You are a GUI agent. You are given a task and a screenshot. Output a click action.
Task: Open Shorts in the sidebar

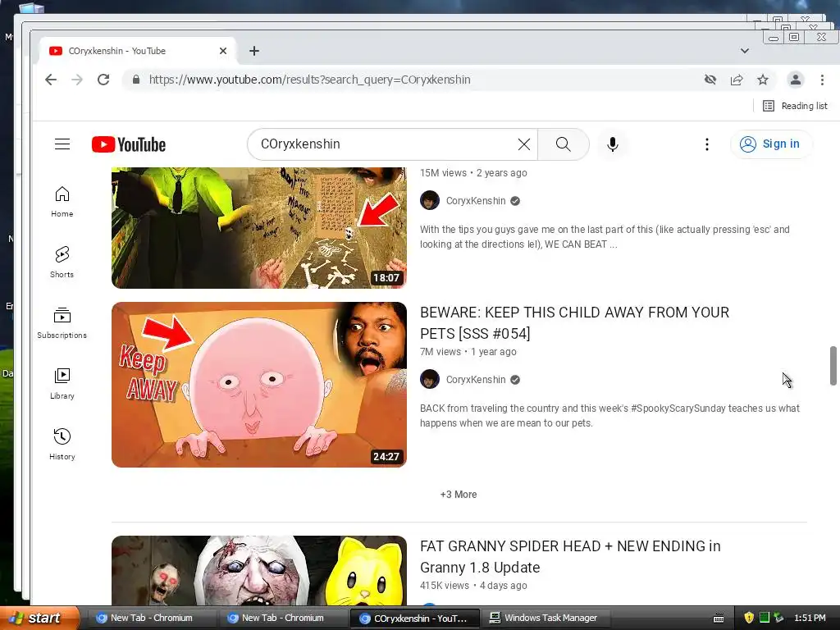pyautogui.click(x=62, y=262)
